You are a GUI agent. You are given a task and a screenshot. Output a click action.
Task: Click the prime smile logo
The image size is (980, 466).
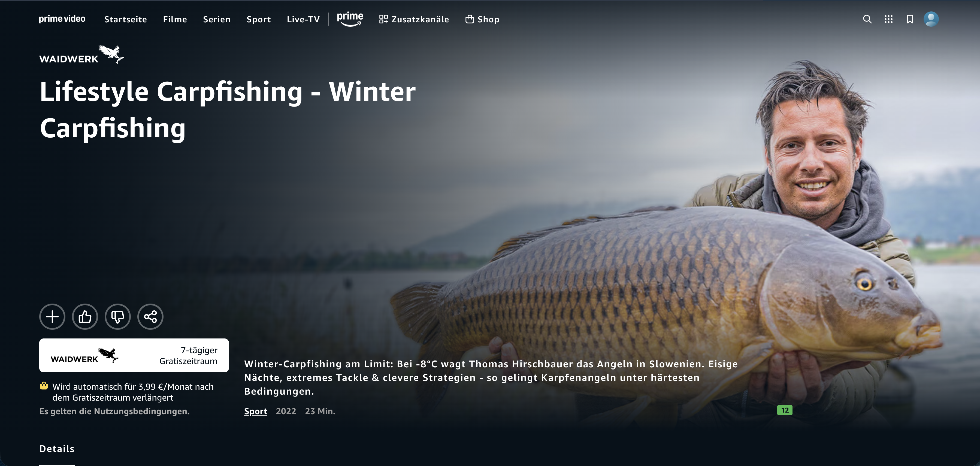pyautogui.click(x=350, y=19)
